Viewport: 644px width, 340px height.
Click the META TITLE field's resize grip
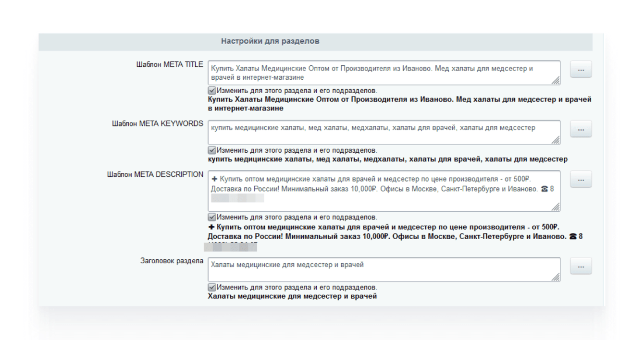(556, 81)
